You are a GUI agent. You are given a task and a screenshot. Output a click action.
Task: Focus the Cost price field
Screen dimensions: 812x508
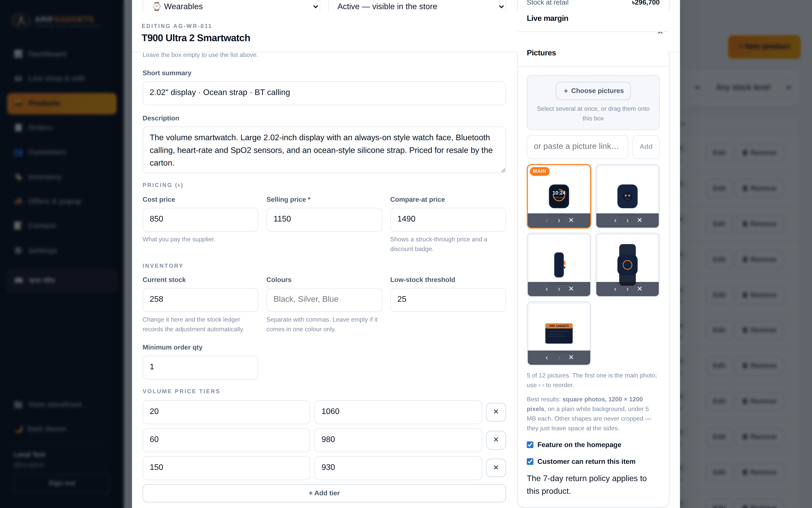(x=200, y=219)
